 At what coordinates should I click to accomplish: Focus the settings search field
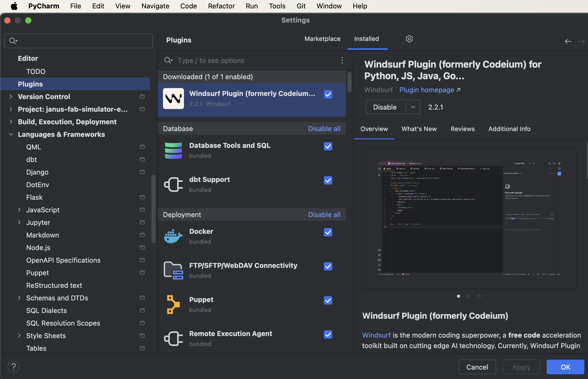79,41
